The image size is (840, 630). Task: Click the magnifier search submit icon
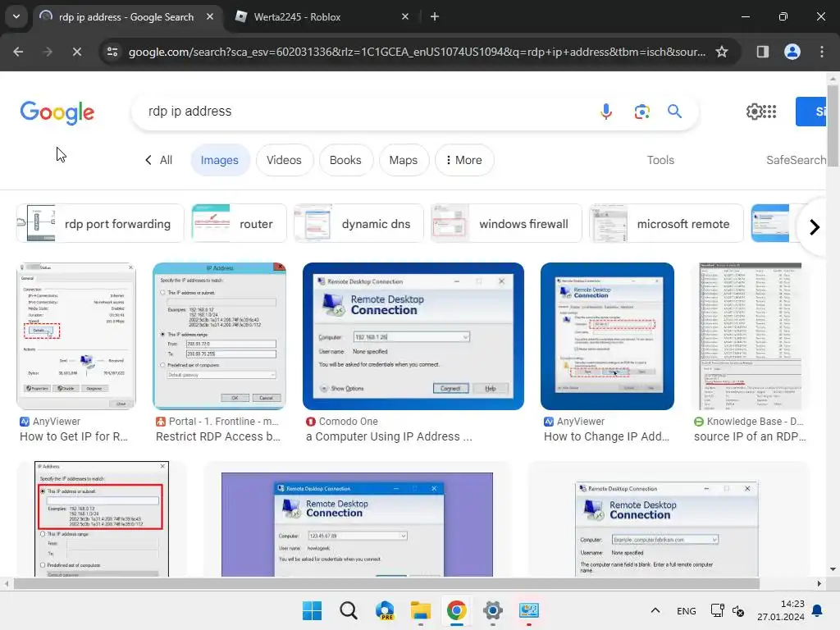click(x=674, y=112)
